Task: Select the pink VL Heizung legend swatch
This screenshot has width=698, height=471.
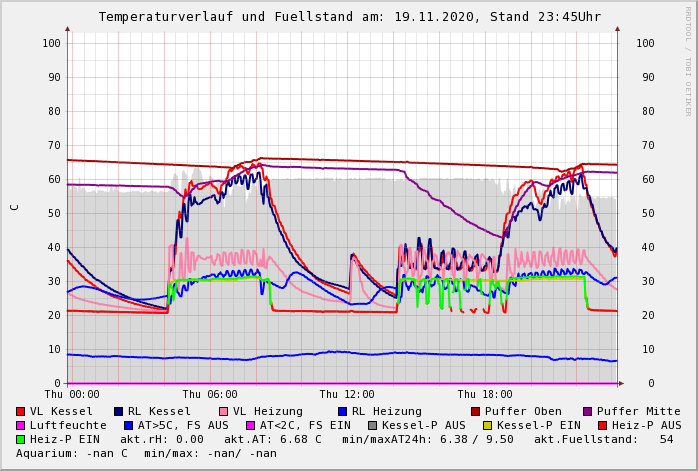Action: (223, 411)
